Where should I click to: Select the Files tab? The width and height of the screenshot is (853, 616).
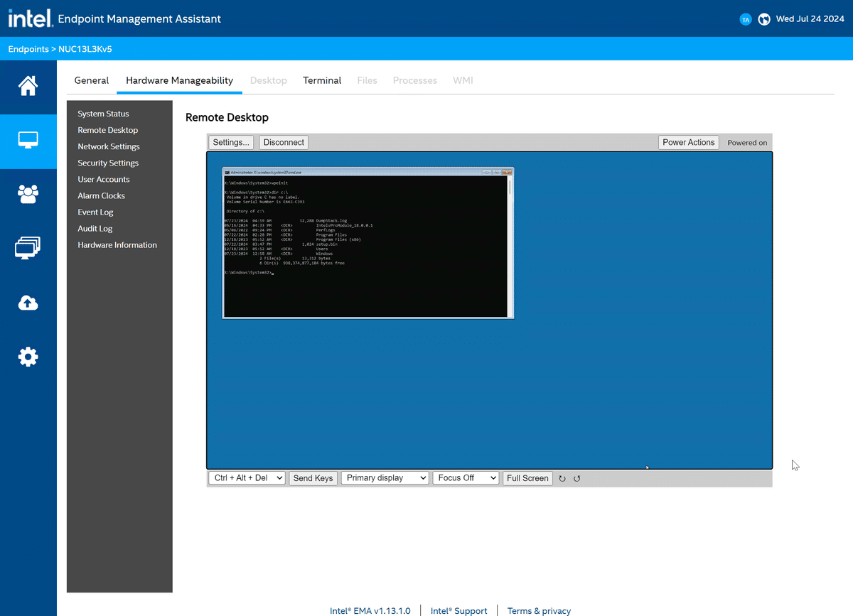tap(367, 80)
